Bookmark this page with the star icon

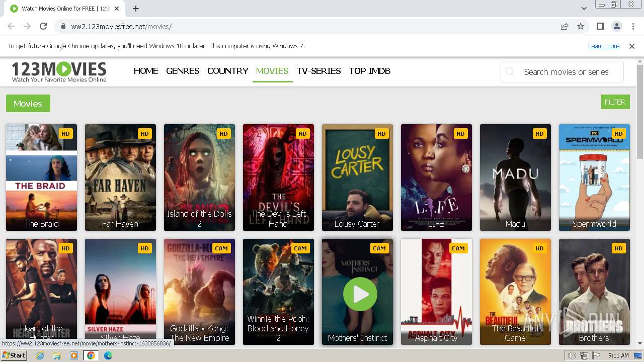coord(581,26)
